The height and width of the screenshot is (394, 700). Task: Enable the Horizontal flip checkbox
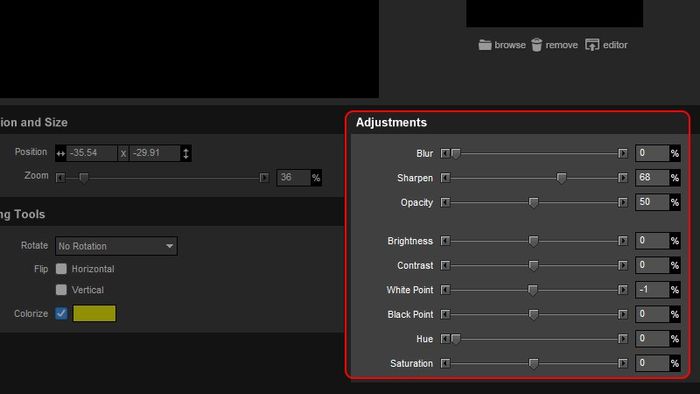(x=61, y=269)
